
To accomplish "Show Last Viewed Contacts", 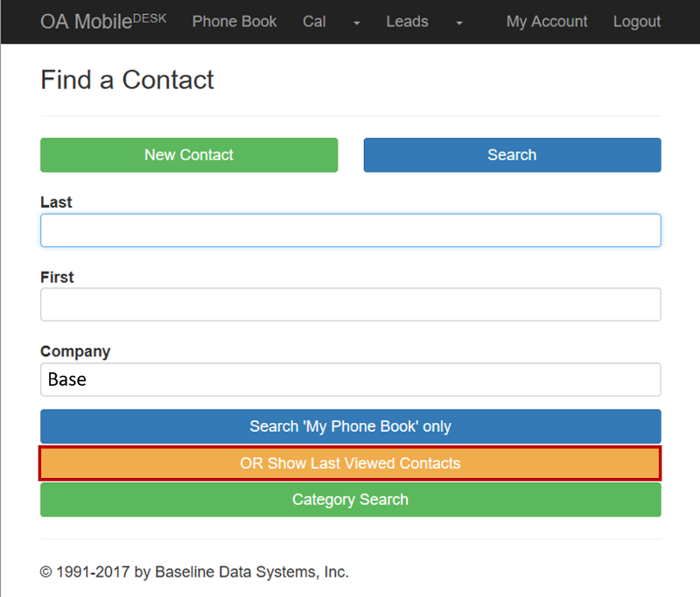I will tap(351, 463).
